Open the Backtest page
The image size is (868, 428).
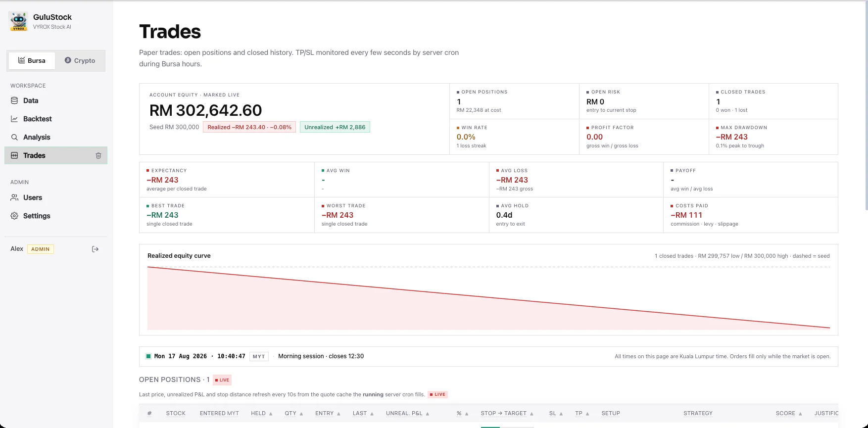pos(56,119)
